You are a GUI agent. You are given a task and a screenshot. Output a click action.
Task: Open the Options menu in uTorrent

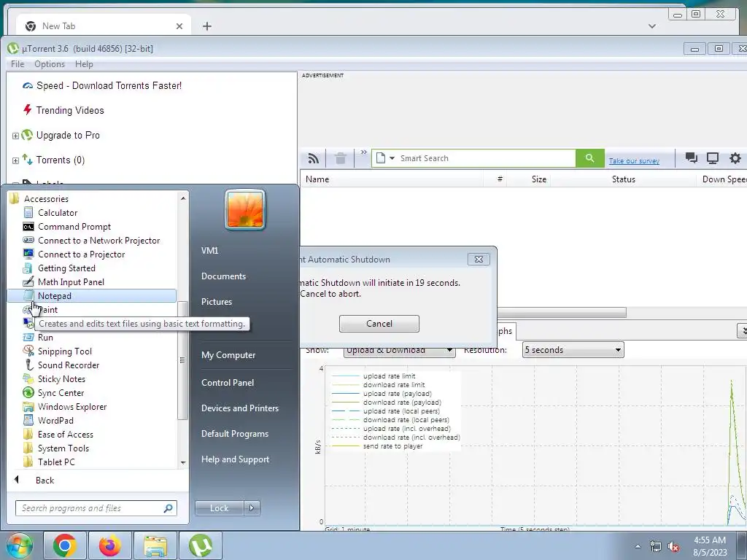pyautogui.click(x=50, y=64)
